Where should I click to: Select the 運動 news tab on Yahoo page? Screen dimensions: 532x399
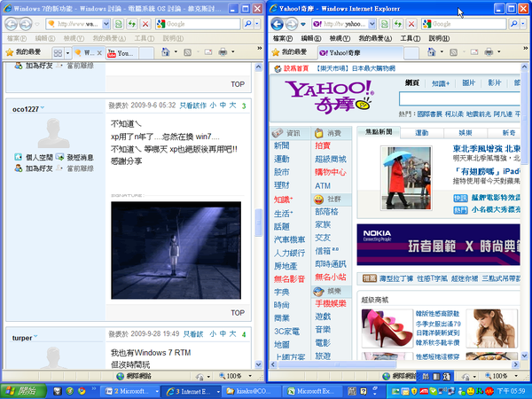[422, 133]
